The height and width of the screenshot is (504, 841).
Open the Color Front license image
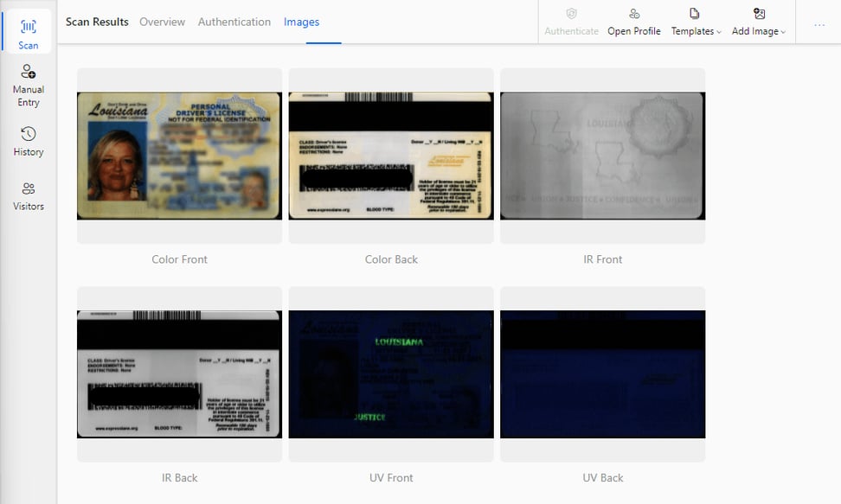(x=179, y=156)
